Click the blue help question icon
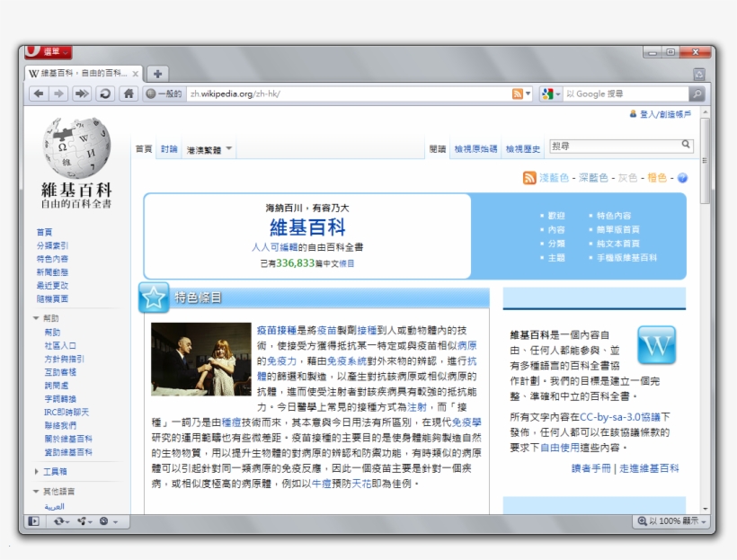 [x=682, y=178]
